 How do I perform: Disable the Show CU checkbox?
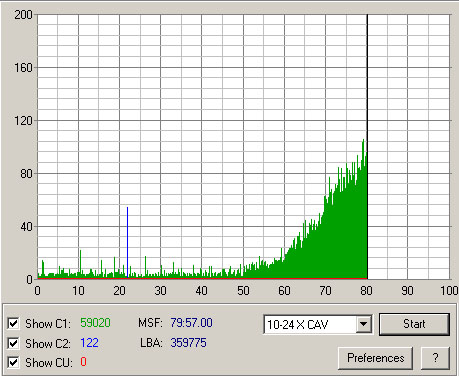click(x=13, y=362)
